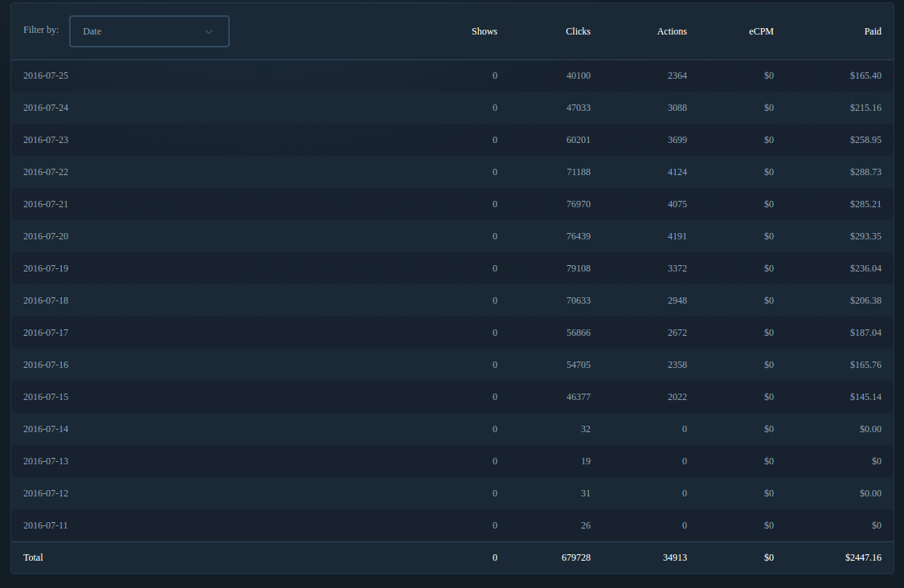Click actions value 4075
Image resolution: width=904 pixels, height=588 pixels.
coord(677,204)
